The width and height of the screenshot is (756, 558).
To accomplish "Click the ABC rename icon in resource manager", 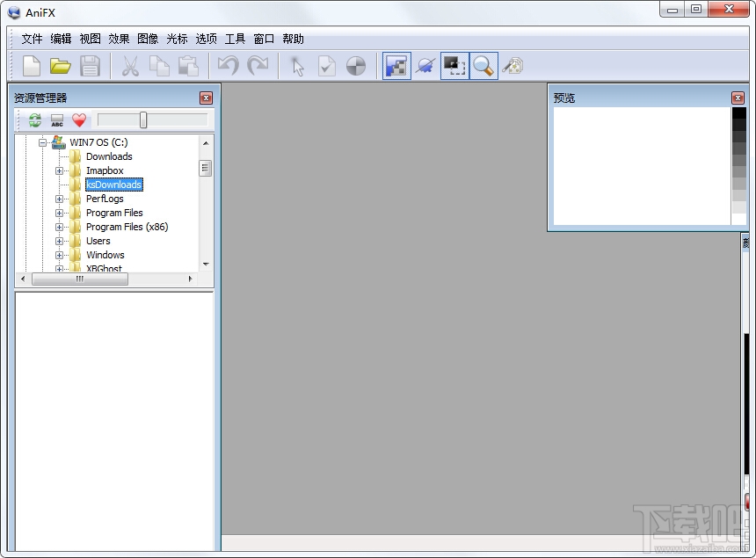I will [x=57, y=120].
